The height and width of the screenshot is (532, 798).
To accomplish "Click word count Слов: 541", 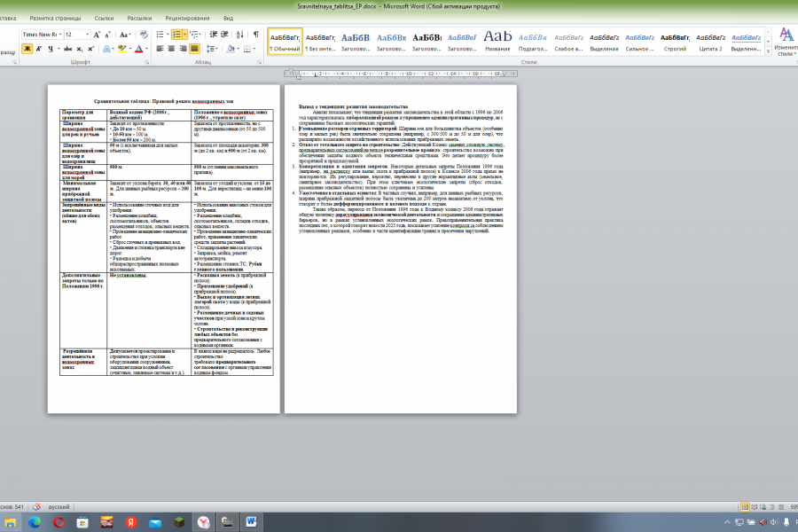I will [12, 507].
